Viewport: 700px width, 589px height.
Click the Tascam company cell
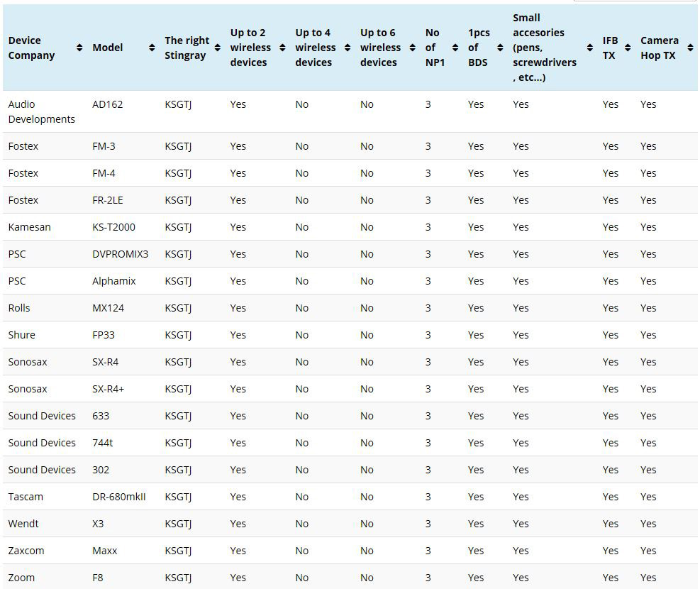[26, 497]
